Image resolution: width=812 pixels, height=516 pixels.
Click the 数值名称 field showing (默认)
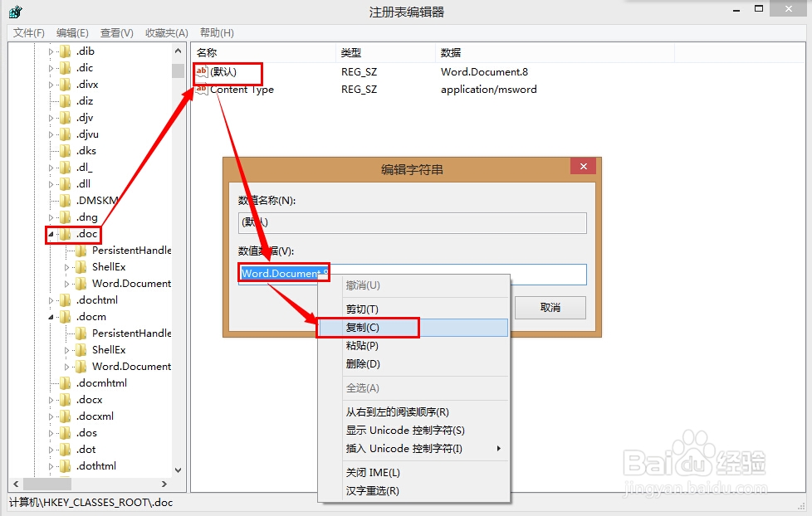tap(412, 223)
